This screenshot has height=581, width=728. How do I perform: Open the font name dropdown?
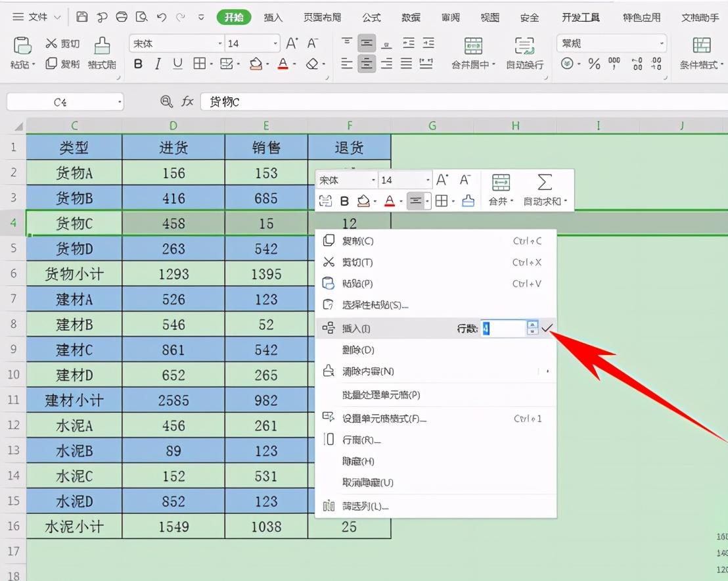coord(174,43)
